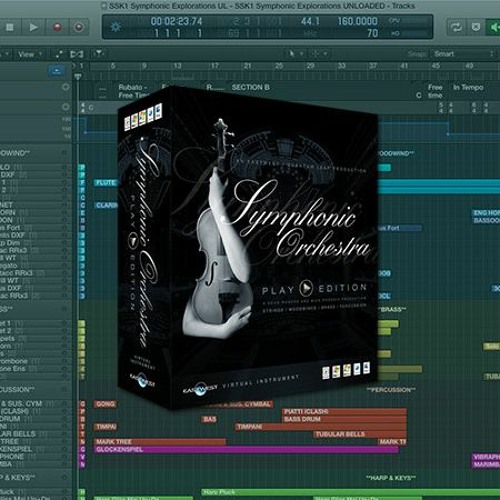
Task: Select the FLUTE region
Action: [x=106, y=183]
